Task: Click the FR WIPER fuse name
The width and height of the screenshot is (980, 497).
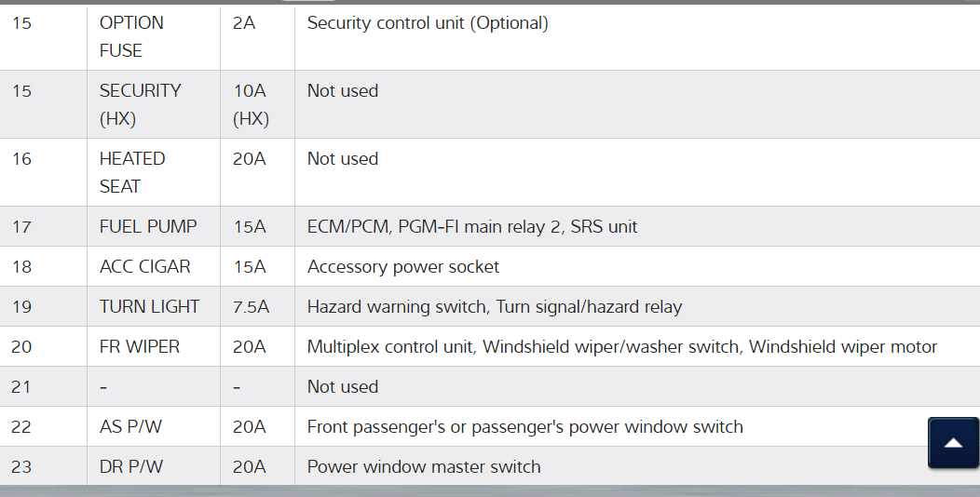Action: [x=140, y=346]
